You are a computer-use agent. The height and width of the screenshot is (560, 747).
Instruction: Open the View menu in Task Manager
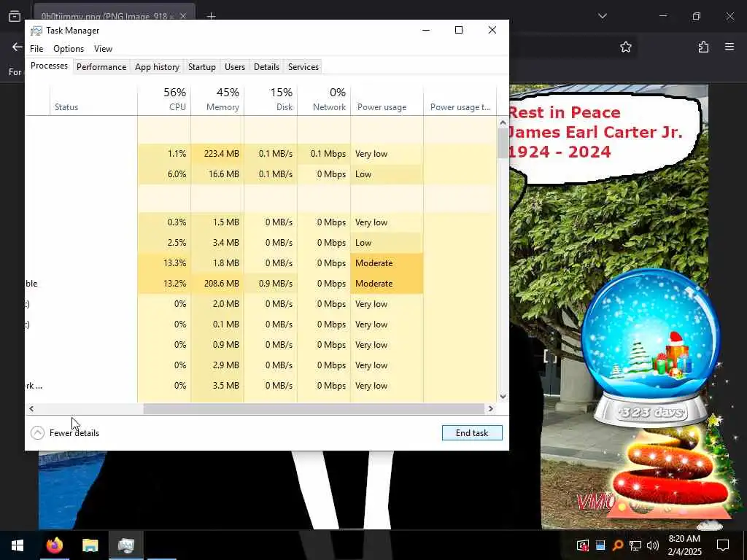(103, 49)
